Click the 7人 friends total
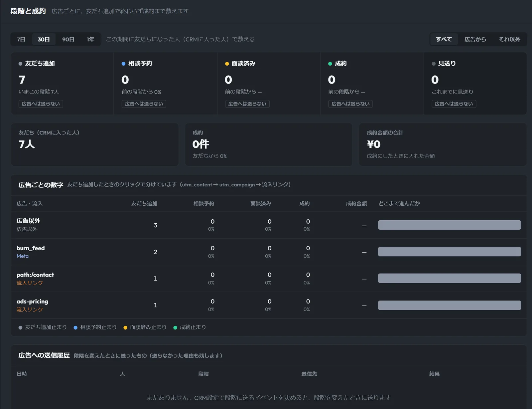Screen dimensions: 532x409 coord(27,144)
